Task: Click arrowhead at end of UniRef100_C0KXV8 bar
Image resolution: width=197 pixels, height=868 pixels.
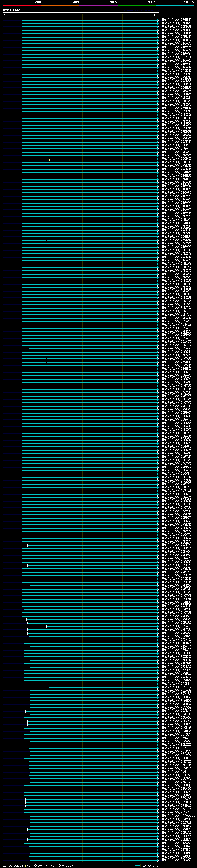Action: tap(158, 101)
